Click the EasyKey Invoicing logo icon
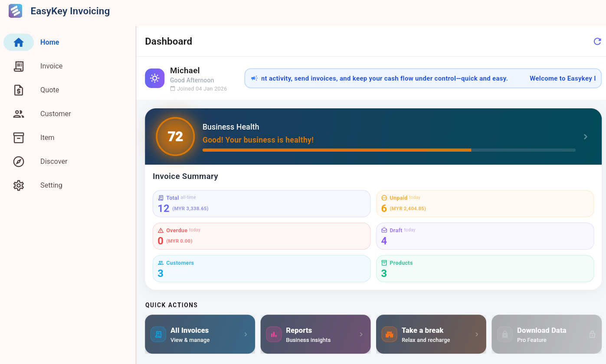The height and width of the screenshot is (364, 606). coord(15,11)
